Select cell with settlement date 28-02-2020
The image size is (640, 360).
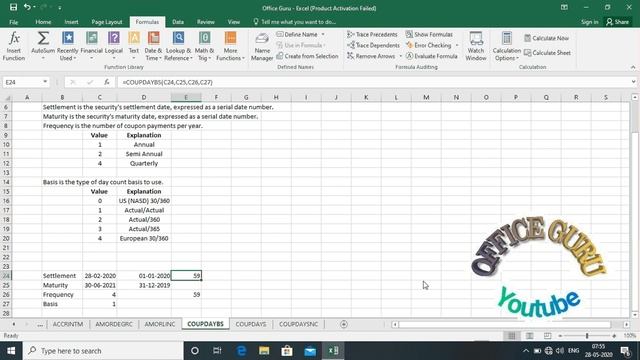click(x=100, y=276)
